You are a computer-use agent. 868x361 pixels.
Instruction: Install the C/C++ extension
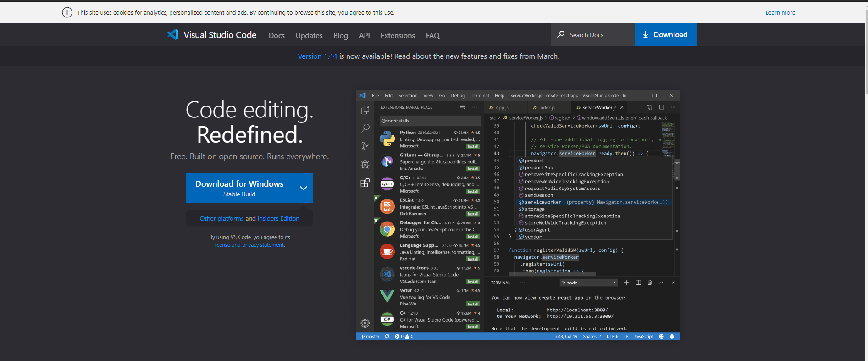pos(473,191)
